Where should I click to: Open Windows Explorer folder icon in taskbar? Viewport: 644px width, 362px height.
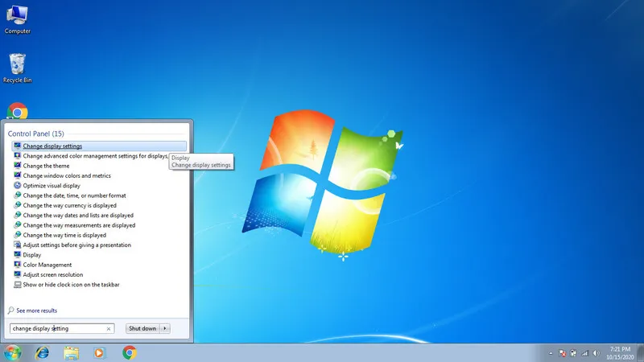tap(71, 352)
